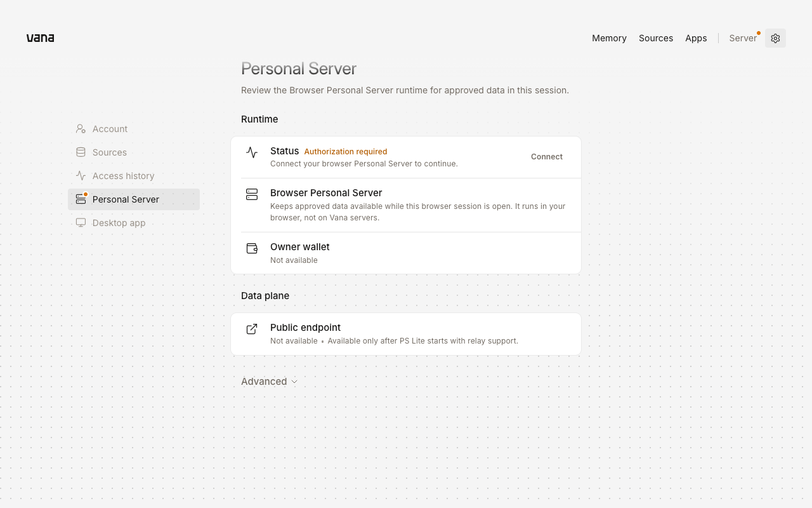
Task: Click the Access history pulse icon
Action: click(81, 176)
